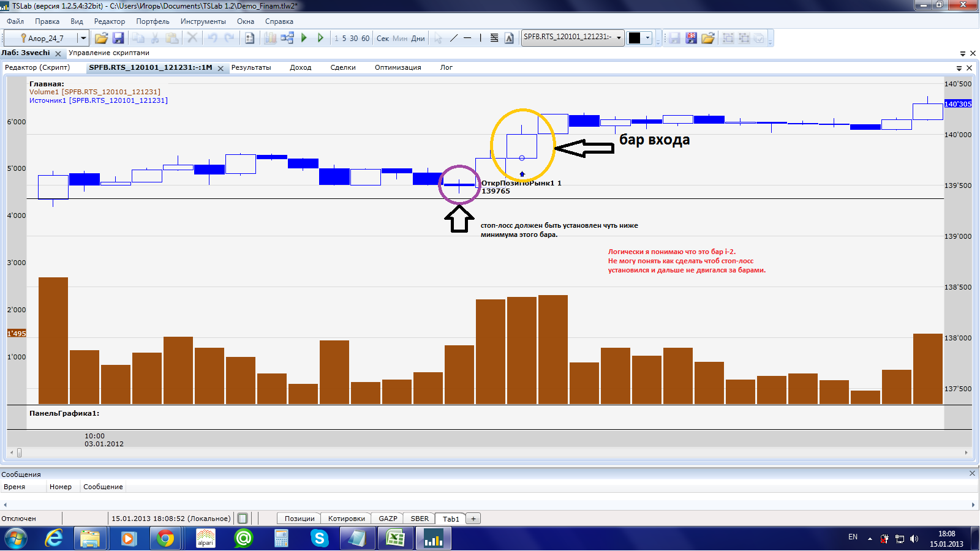Open the chart tab panel options dropdown arrow

click(x=959, y=68)
